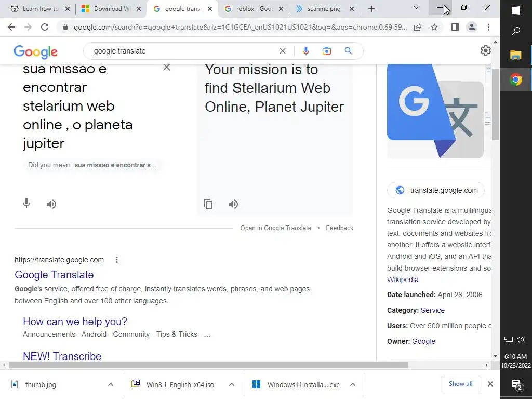532x399 pixels.
Task: Open a new tab
Action: click(371, 9)
